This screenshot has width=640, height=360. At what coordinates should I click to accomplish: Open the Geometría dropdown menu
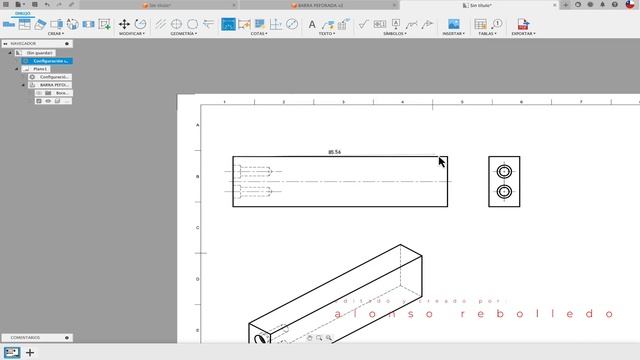coord(184,34)
